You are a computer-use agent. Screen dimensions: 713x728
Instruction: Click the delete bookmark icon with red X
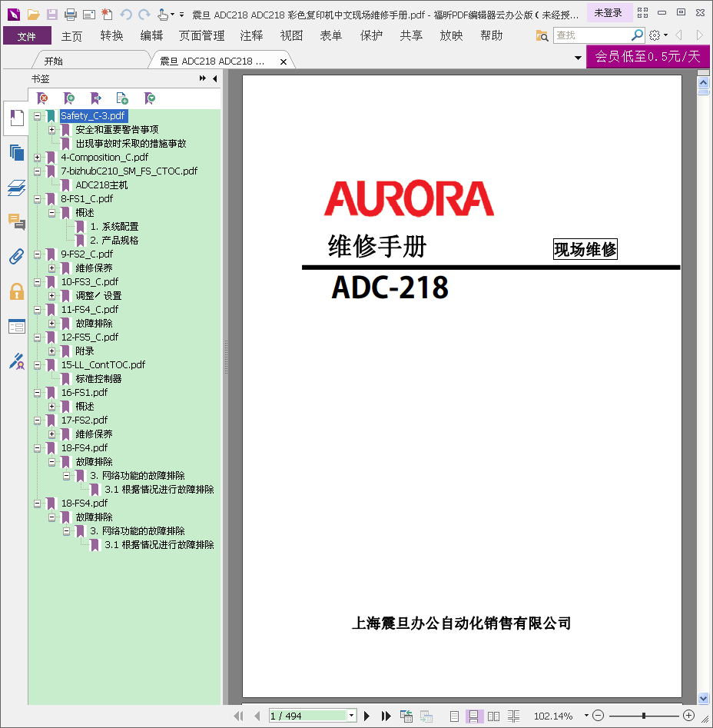tap(42, 98)
